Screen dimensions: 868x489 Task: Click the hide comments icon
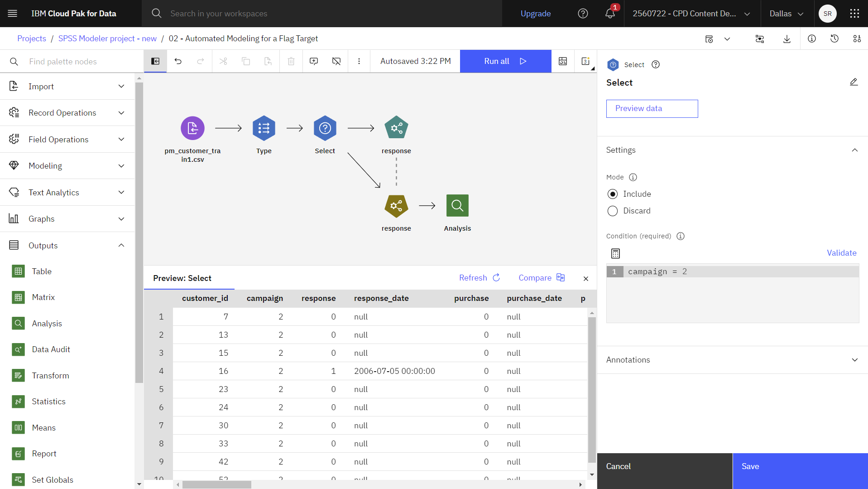[x=336, y=61]
